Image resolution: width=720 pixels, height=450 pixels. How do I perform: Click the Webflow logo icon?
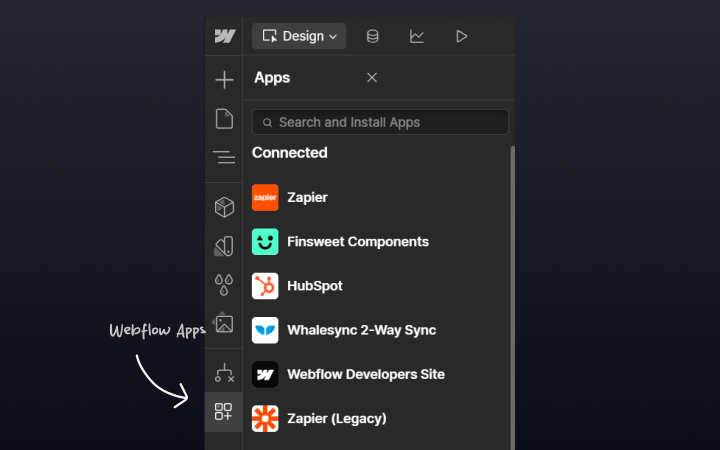coord(225,36)
